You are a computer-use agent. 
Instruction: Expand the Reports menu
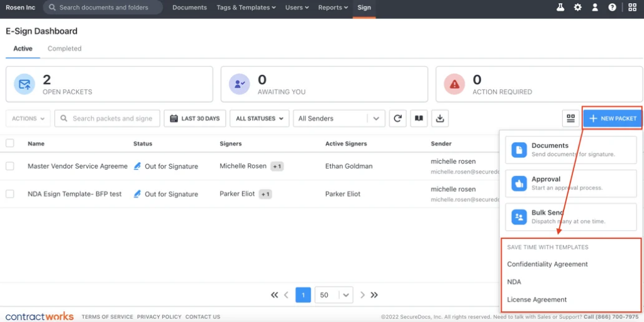[333, 8]
